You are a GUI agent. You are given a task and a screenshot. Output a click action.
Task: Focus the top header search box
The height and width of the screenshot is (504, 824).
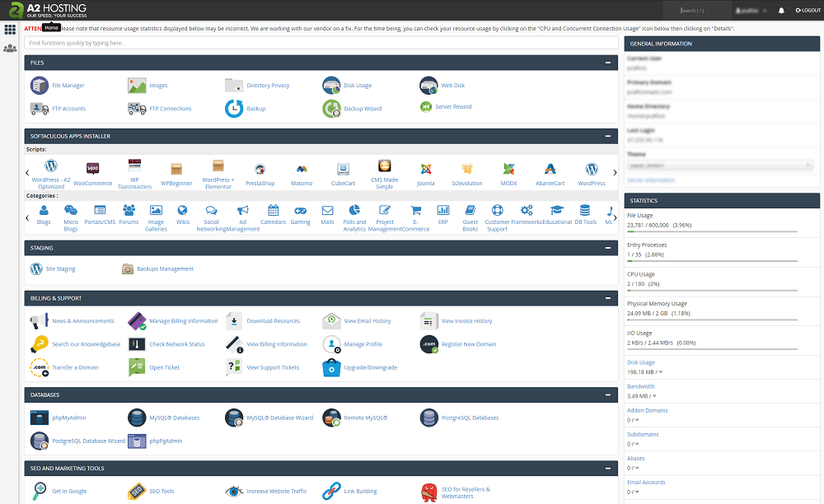tap(698, 11)
